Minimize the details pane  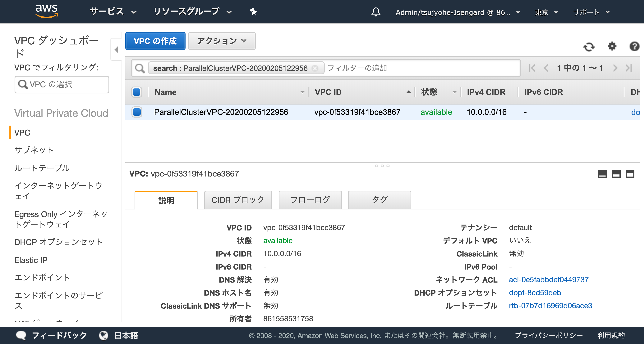602,173
